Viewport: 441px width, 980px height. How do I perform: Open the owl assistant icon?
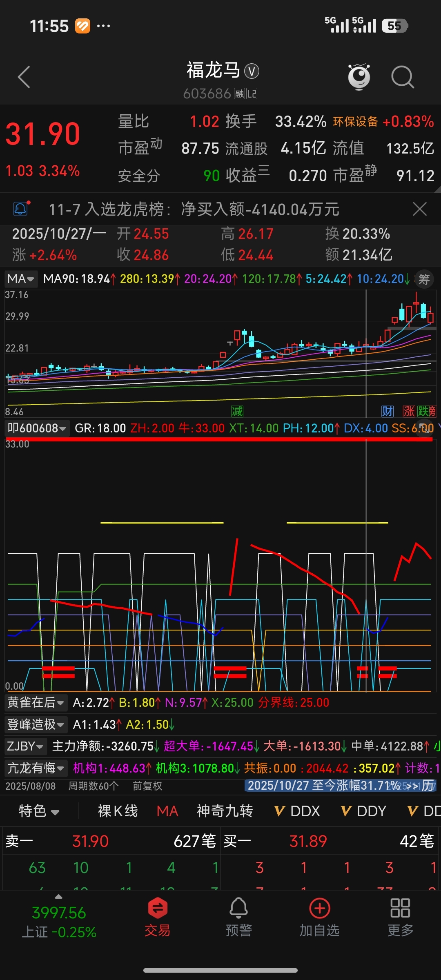point(359,77)
